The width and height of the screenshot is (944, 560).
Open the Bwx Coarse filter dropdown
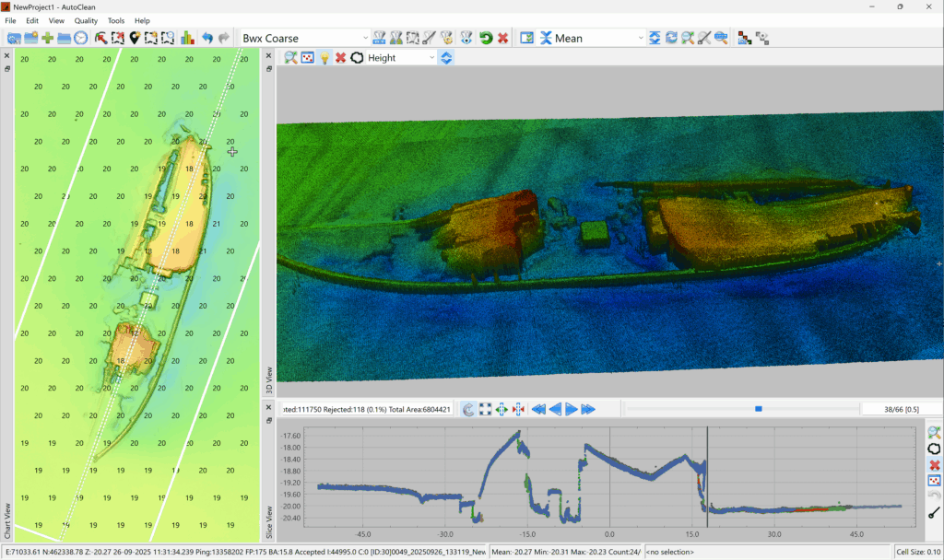point(365,38)
